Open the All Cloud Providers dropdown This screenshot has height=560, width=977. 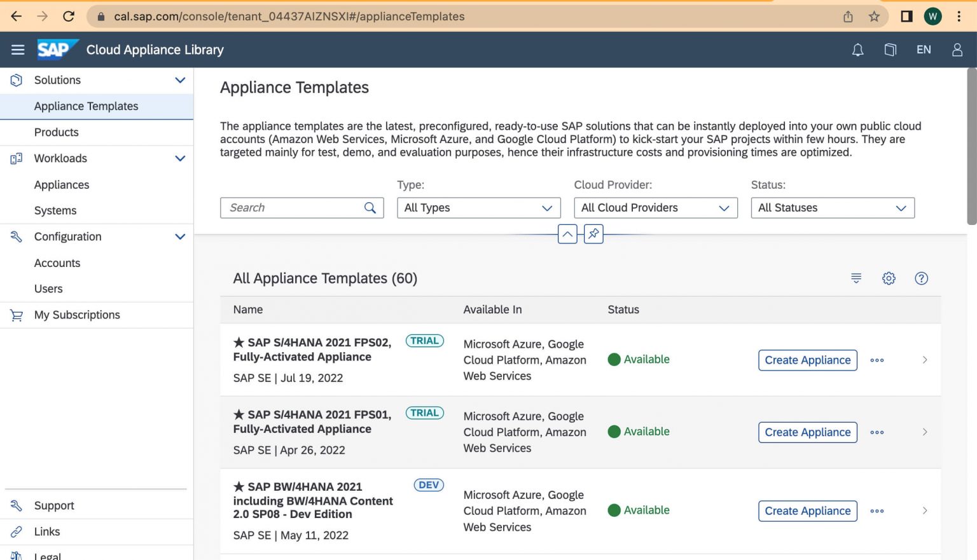pos(655,208)
